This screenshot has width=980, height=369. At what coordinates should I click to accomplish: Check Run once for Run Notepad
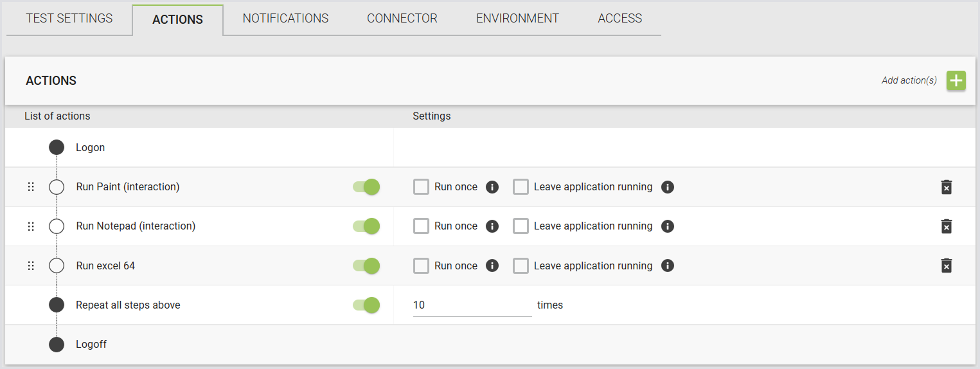click(x=421, y=226)
